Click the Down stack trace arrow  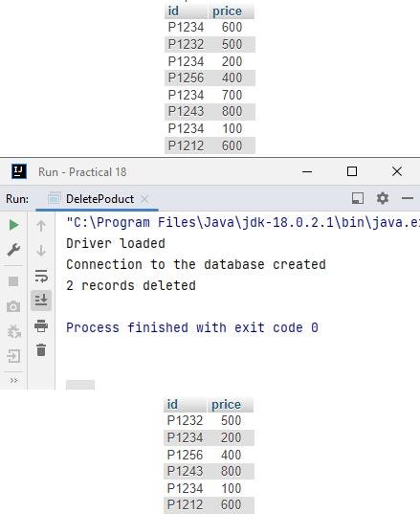click(41, 251)
